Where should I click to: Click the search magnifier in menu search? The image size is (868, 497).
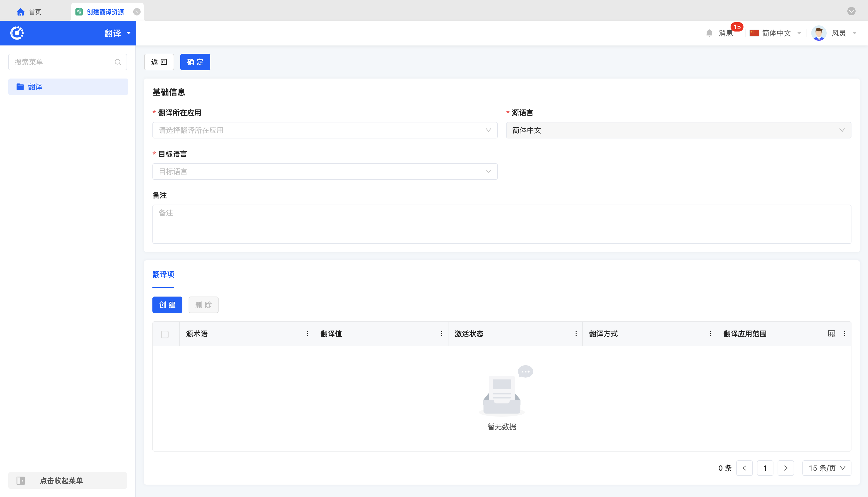point(118,62)
